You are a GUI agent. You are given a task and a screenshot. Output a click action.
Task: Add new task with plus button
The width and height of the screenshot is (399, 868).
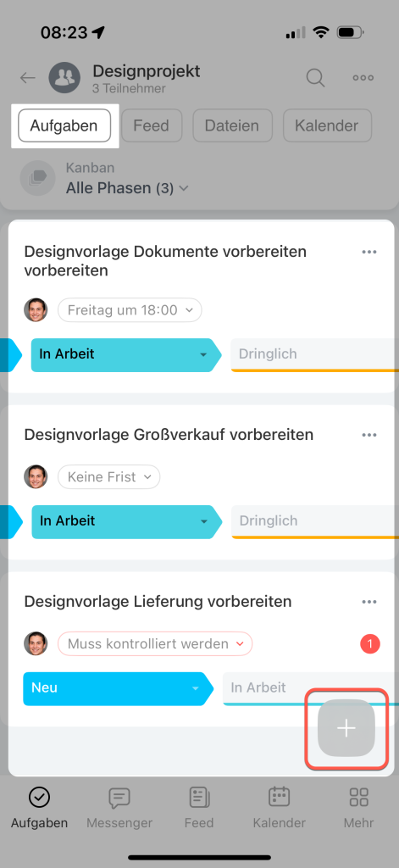coord(346,728)
